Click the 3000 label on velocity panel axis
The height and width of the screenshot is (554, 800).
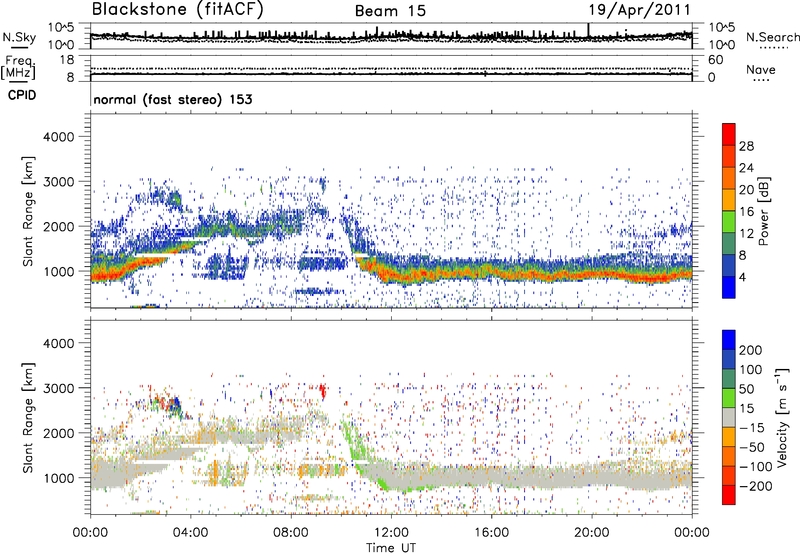pos(58,388)
